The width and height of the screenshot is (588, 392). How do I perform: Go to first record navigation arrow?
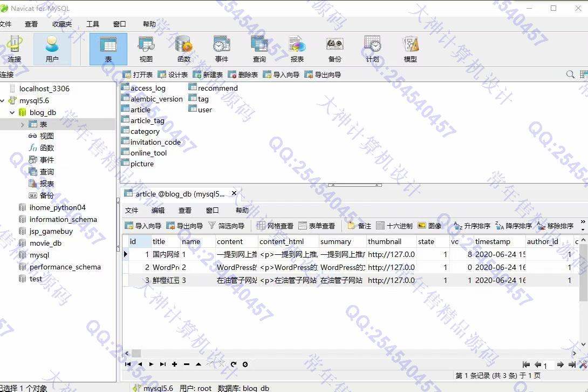point(128,364)
